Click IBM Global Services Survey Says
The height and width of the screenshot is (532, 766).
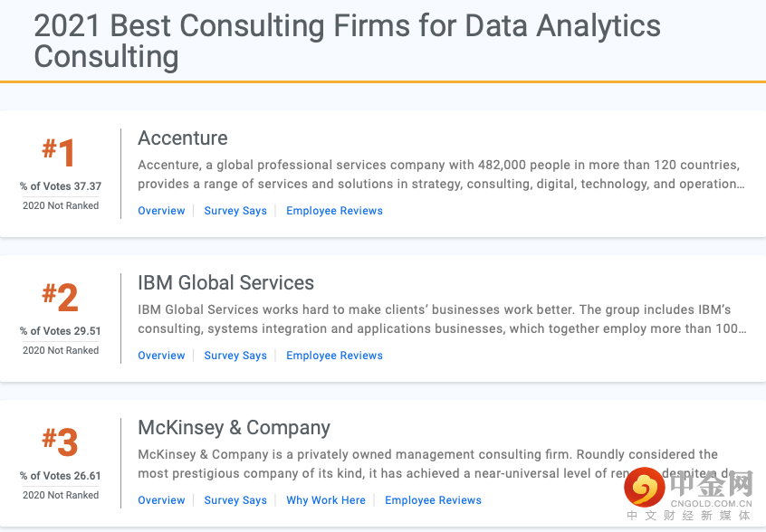235,356
